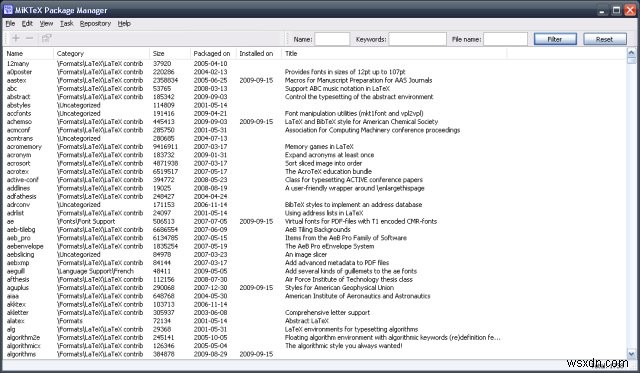Click the scrollbar up arrow

click(x=631, y=53)
